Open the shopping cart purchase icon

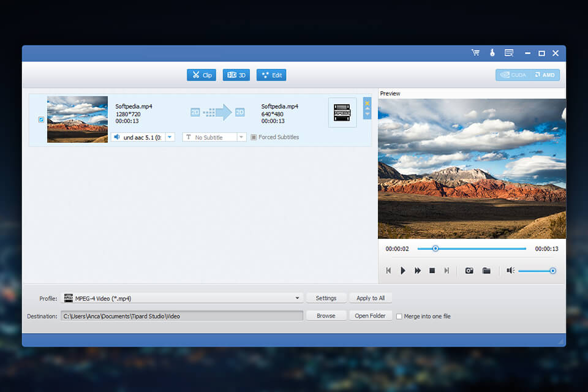475,53
